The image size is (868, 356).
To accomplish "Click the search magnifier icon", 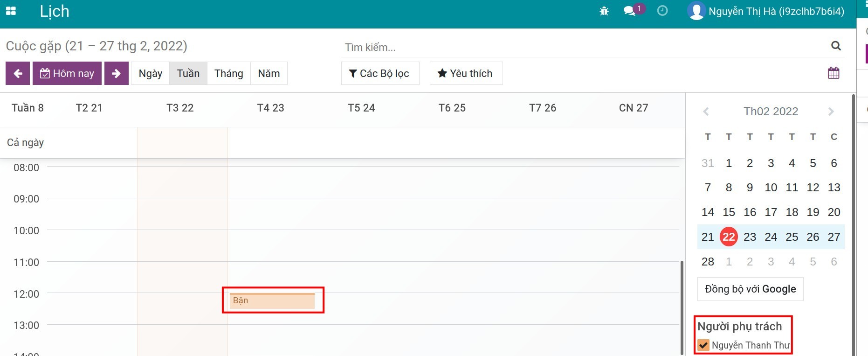I will coord(836,46).
